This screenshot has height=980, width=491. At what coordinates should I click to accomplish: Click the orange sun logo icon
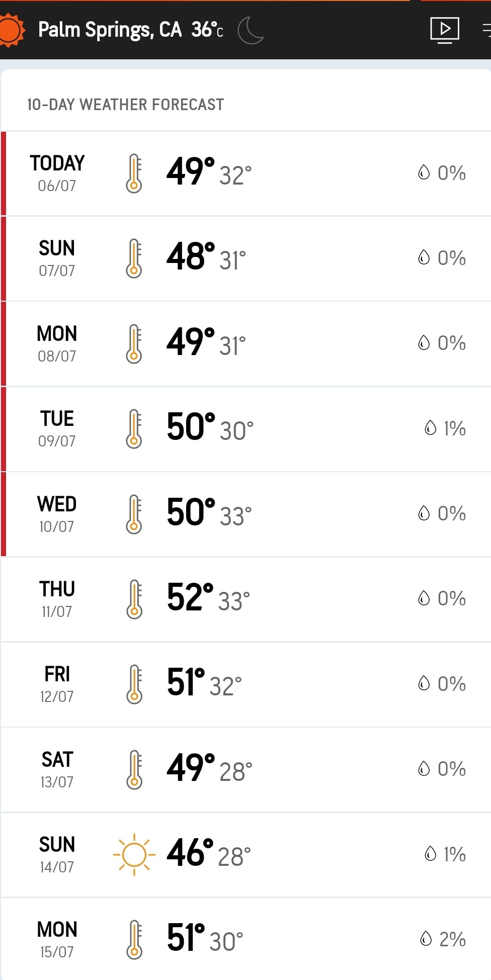click(x=11, y=30)
